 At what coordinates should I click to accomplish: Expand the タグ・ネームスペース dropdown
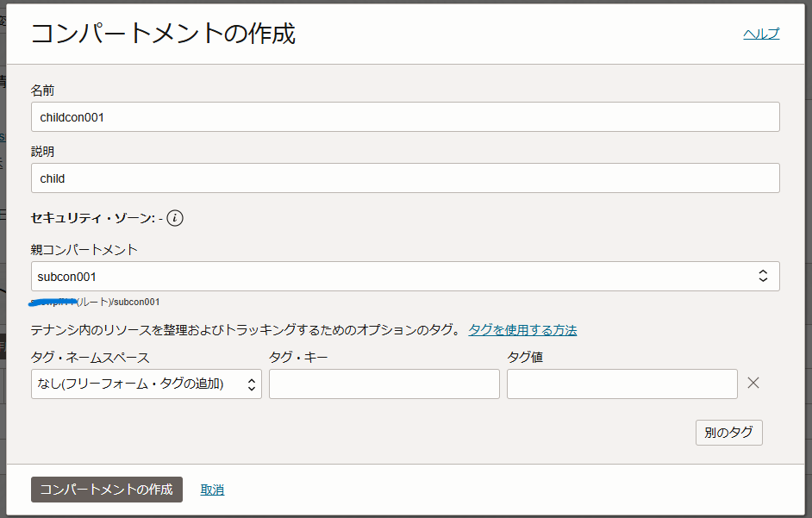click(147, 384)
